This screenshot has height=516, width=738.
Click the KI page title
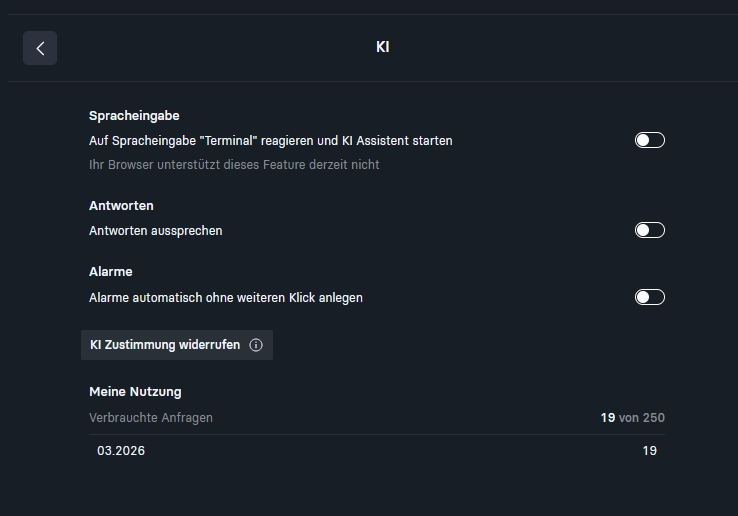coord(383,47)
